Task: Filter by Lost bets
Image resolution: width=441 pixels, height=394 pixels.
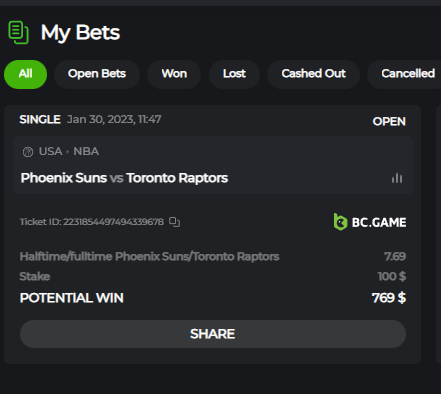Action: (x=234, y=74)
